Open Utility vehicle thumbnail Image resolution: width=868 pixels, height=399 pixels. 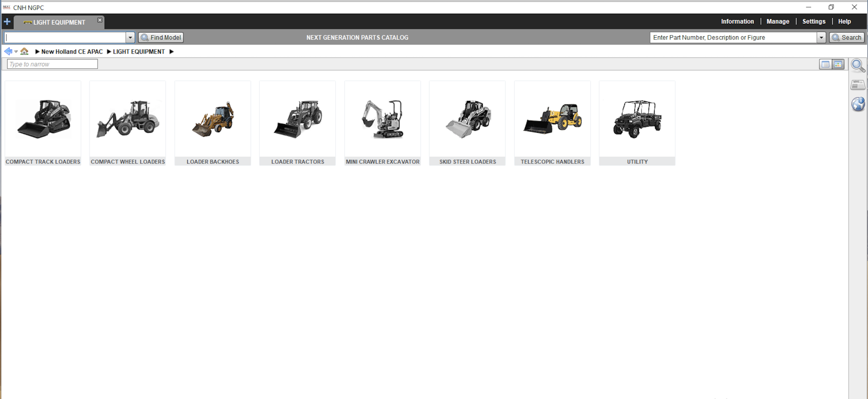(x=637, y=119)
